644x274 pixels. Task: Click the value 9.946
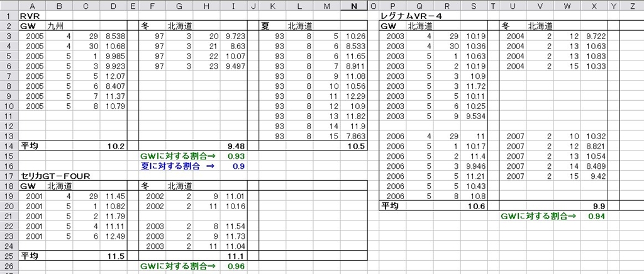click(475, 166)
